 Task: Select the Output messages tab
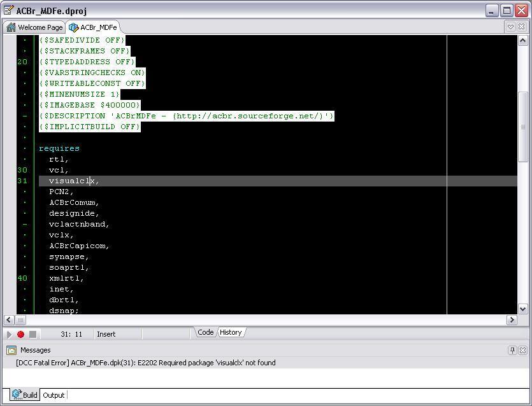coord(54,395)
